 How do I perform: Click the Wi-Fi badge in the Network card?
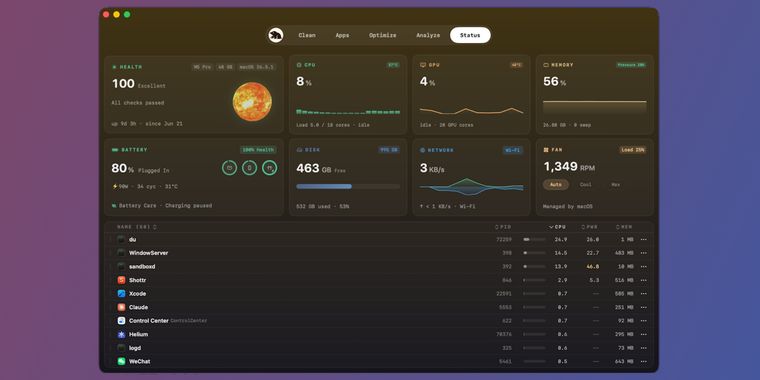pyautogui.click(x=513, y=150)
